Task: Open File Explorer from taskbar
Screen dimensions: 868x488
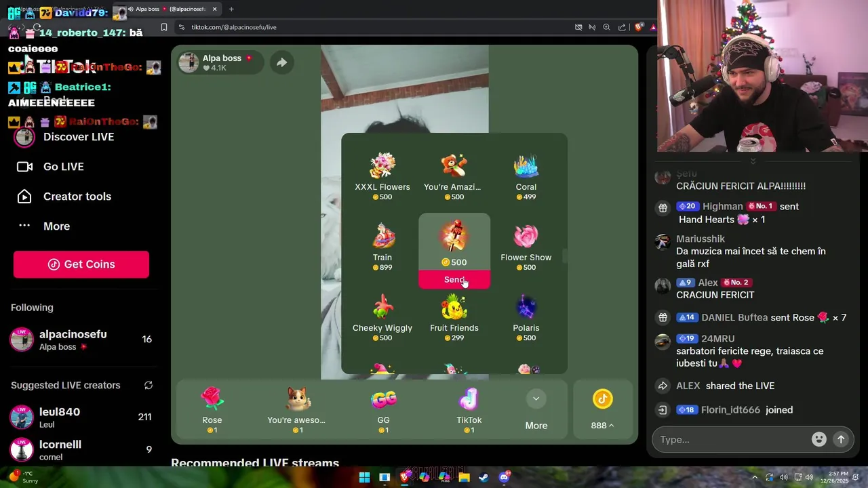Action: (x=464, y=477)
